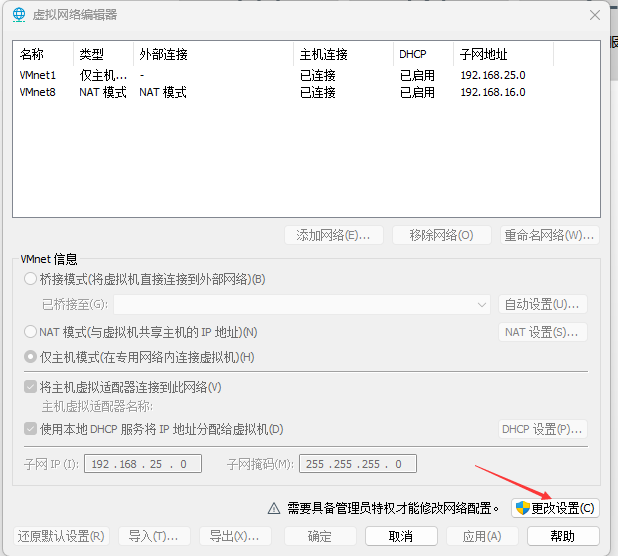This screenshot has width=618, height=556.
Task: Select the VMnet8 row name
Action: pos(38,92)
